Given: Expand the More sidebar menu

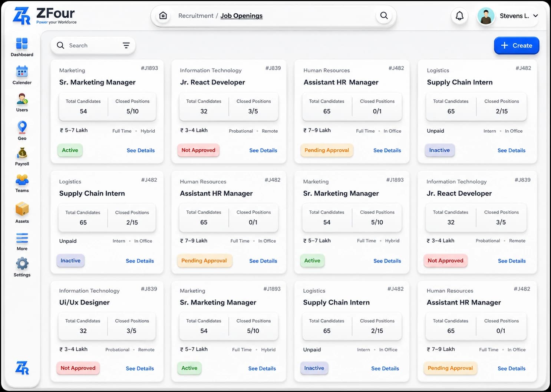Looking at the screenshot, I should (x=22, y=242).
